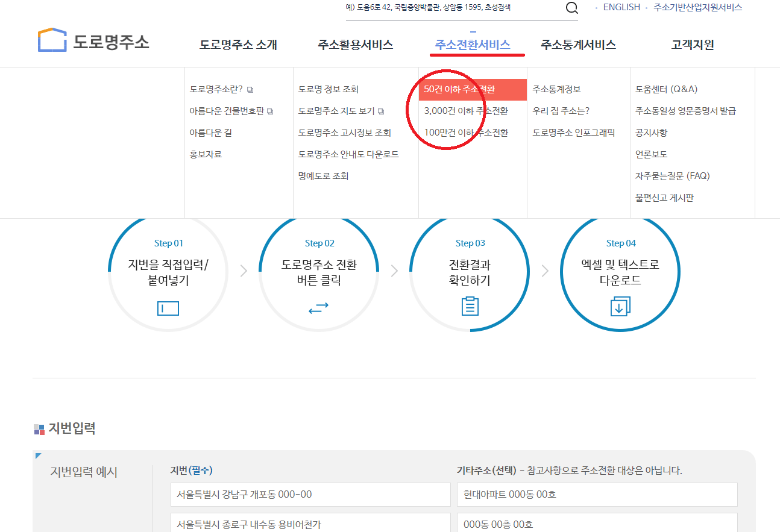The height and width of the screenshot is (532, 780).
Task: Open 공지사항 page
Action: tap(651, 133)
